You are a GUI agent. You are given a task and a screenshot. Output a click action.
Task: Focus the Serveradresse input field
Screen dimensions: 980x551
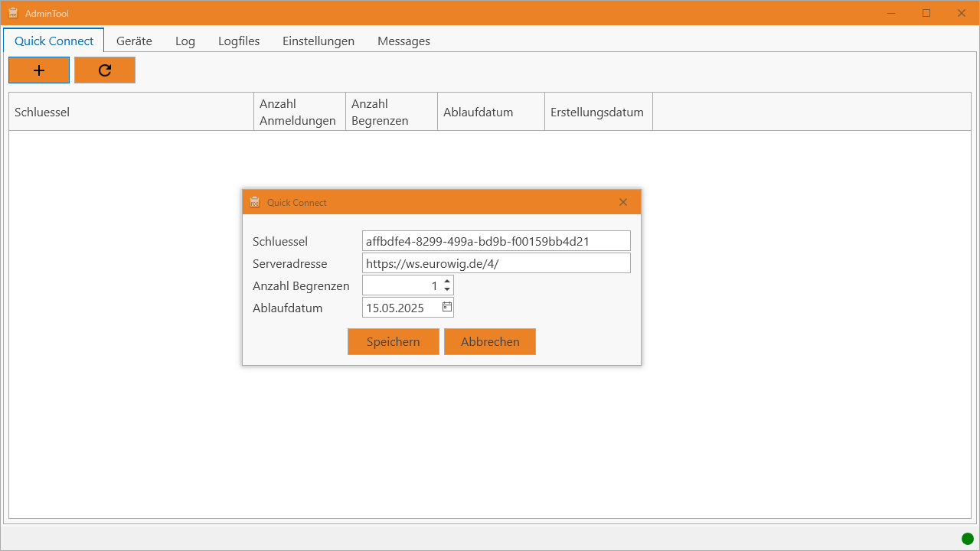pos(496,263)
